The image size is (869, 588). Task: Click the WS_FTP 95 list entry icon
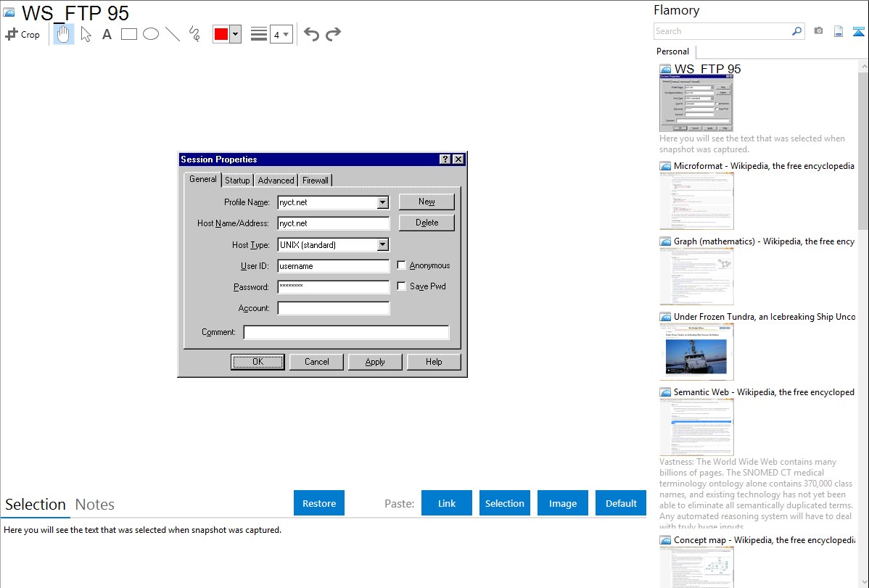pos(665,70)
